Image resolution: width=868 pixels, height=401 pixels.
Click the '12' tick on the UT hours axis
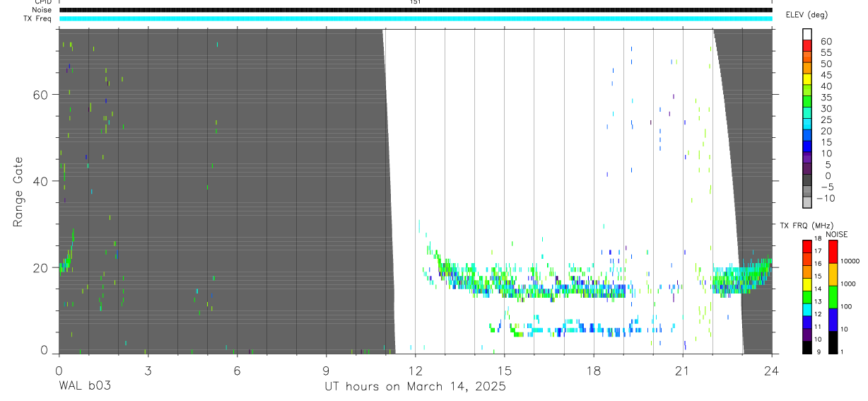415,371
